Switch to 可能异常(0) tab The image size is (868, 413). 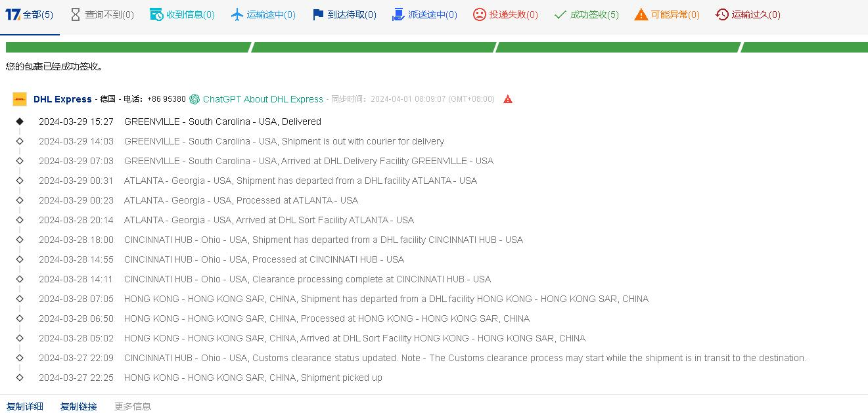(x=667, y=14)
